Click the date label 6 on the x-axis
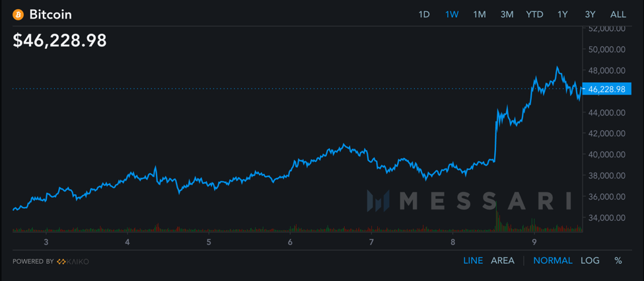This screenshot has width=644, height=281. [x=290, y=242]
